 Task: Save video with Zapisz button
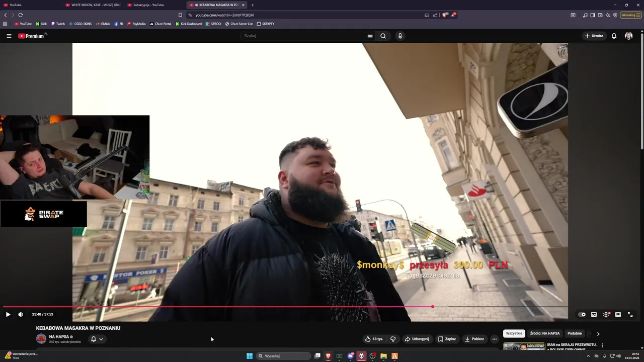[x=447, y=339]
